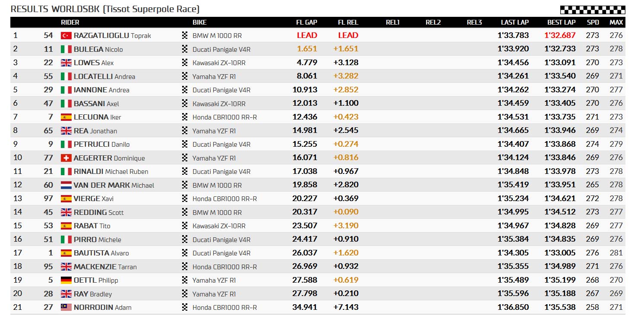
Task: Click LOWES's FL REL value +3.128
Action: coord(346,63)
